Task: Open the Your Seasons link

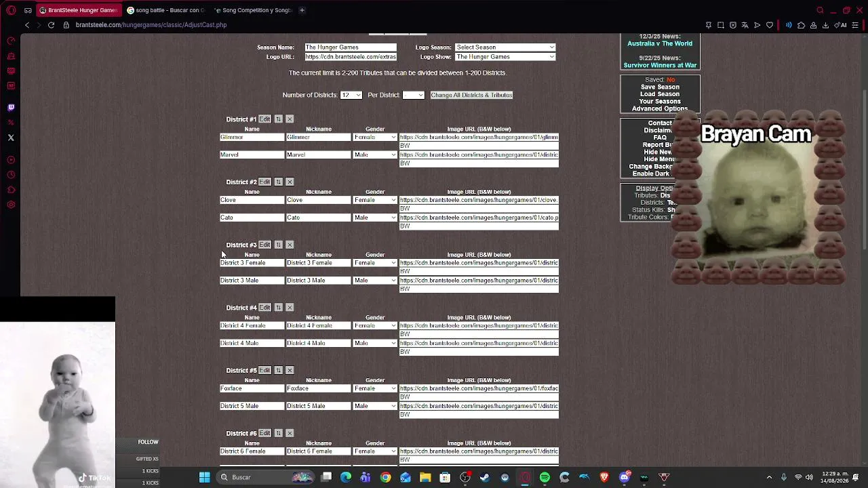Action: [x=660, y=102]
